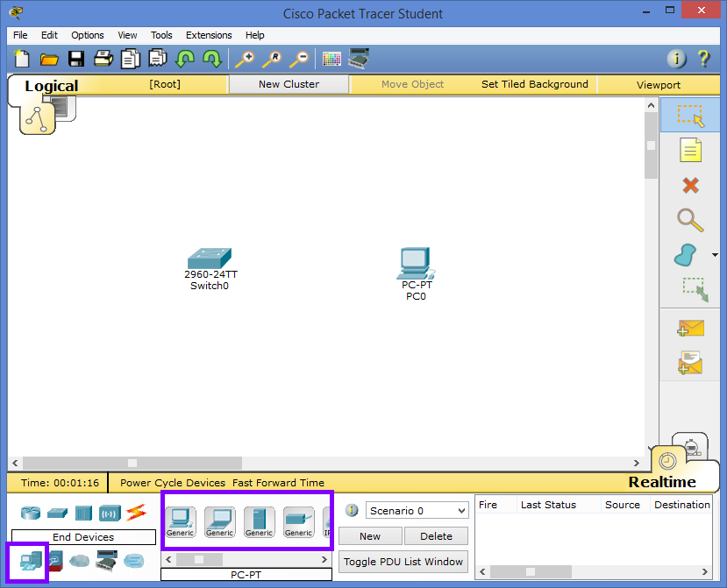
Task: Click the Copy toolbar icon
Action: (131, 59)
